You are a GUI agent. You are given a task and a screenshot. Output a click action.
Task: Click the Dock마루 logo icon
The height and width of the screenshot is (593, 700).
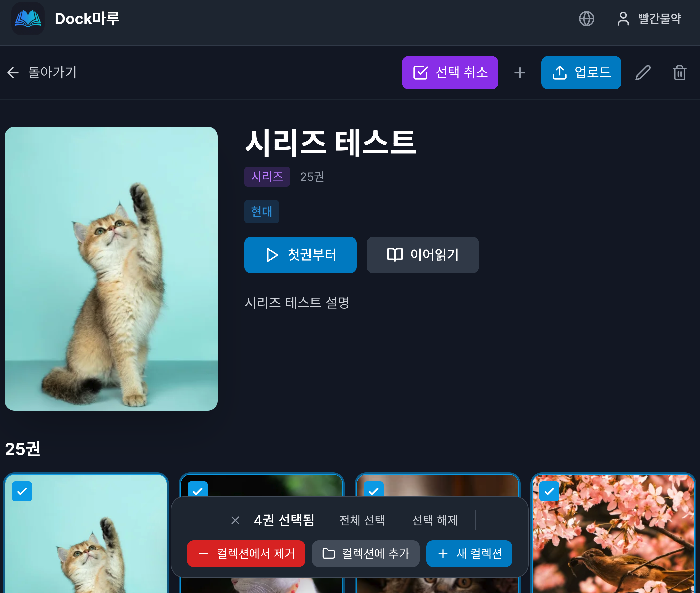coord(28,19)
